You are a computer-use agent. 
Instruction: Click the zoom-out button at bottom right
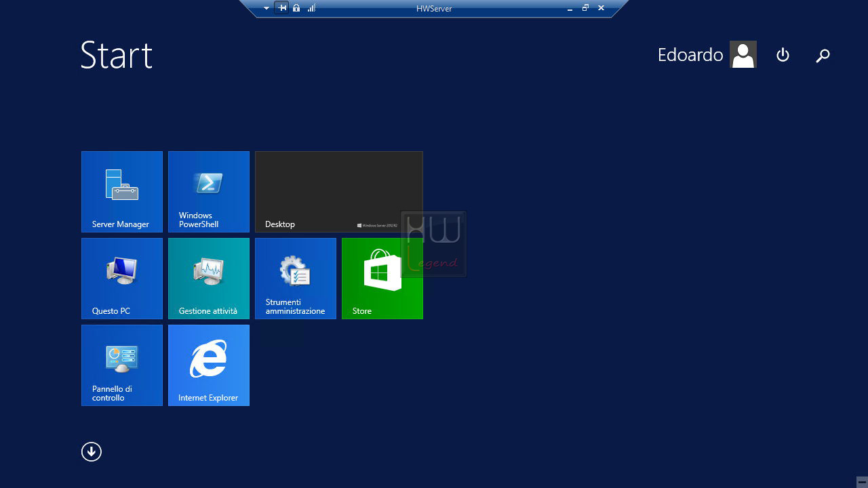[861, 481]
